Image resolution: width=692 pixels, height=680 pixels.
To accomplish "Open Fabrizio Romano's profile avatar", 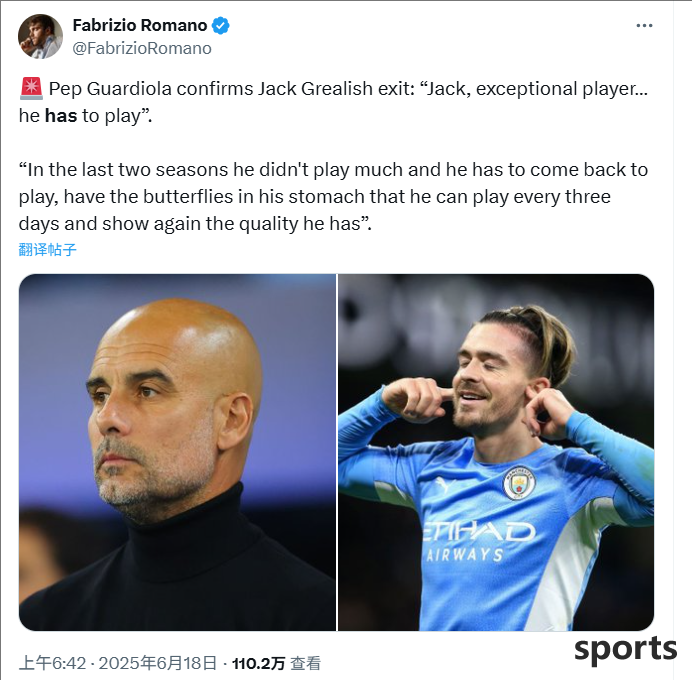I will coord(40,36).
